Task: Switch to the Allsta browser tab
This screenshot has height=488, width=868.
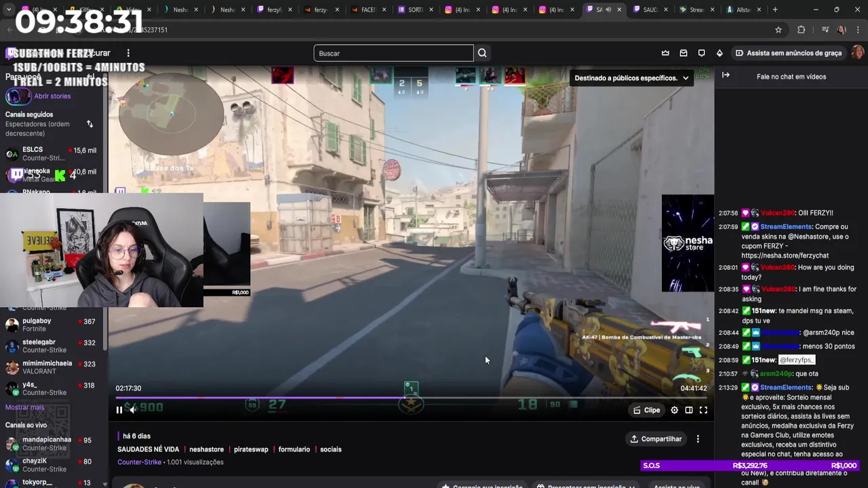Action: (740, 9)
